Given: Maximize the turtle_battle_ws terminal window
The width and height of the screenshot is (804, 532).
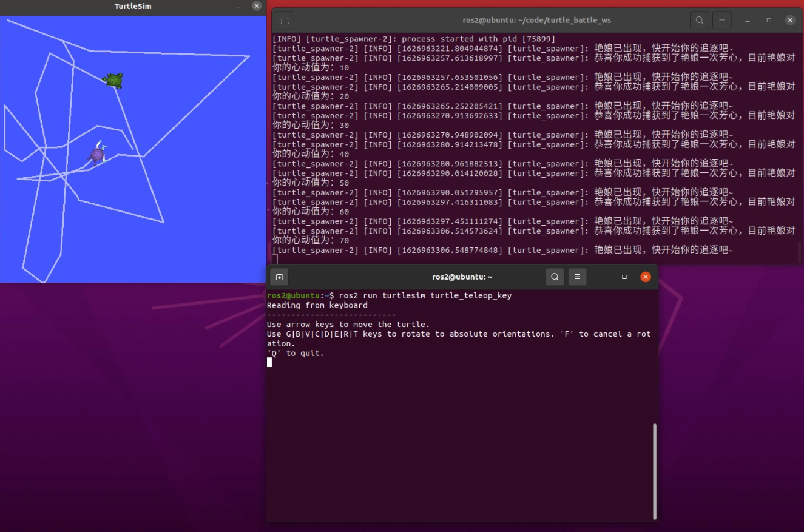Looking at the screenshot, I should click(769, 21).
